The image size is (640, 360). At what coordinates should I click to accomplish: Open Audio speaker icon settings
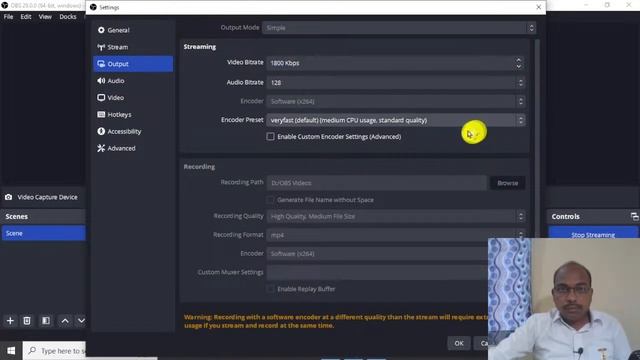click(101, 81)
